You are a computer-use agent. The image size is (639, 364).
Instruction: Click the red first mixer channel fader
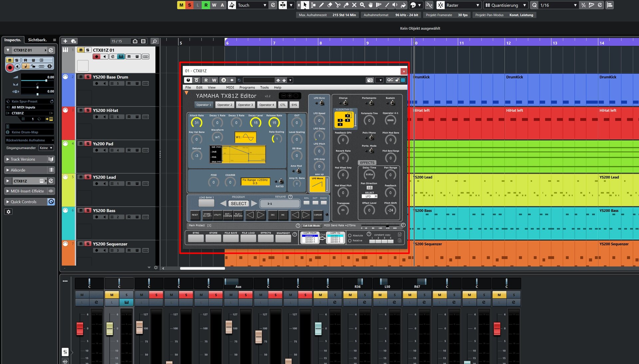point(80,328)
